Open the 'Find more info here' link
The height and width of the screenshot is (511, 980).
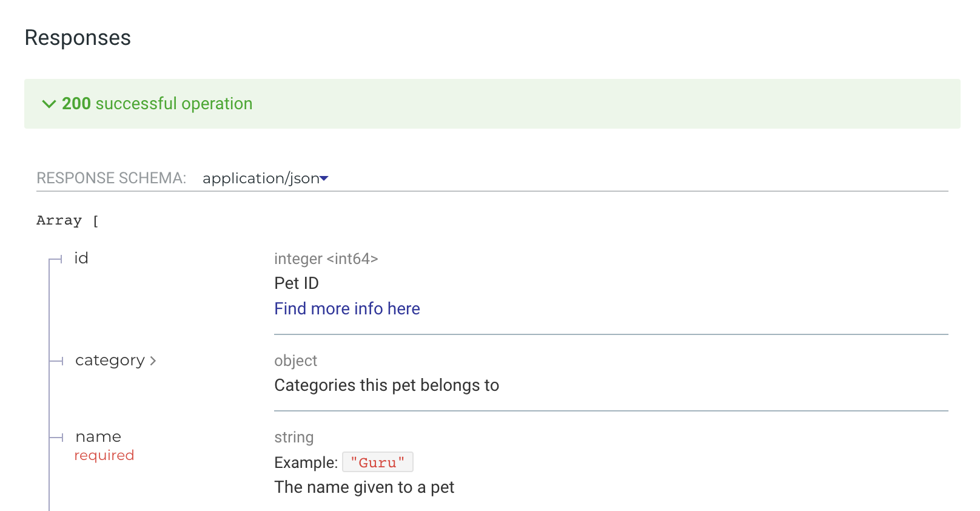[x=347, y=308]
